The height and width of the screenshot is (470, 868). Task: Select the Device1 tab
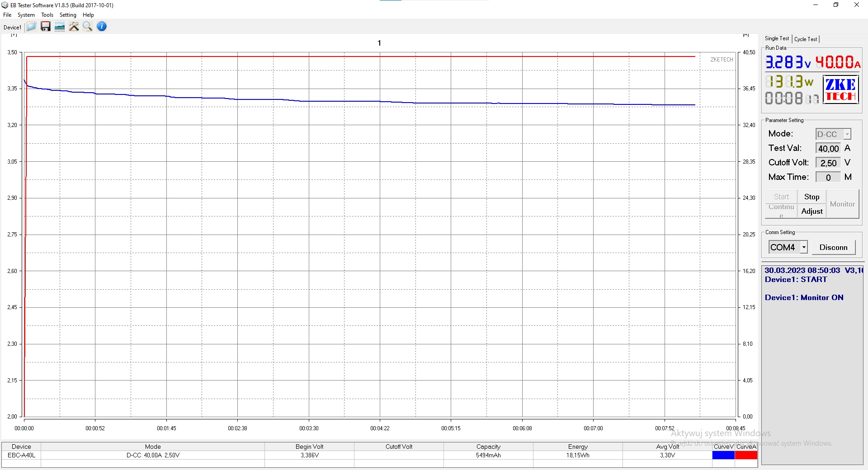[12, 28]
